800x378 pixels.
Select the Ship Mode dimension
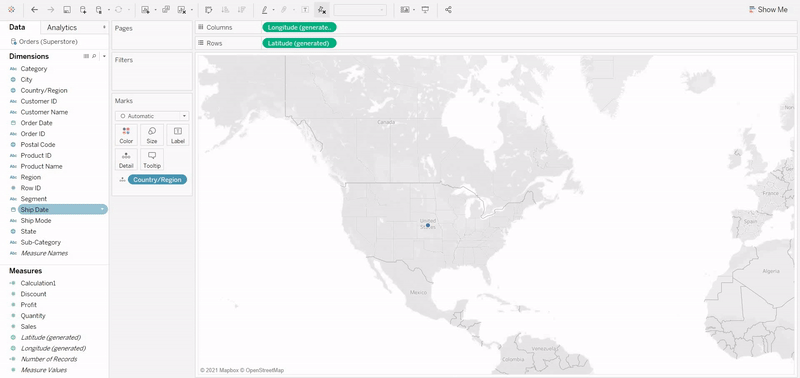click(36, 221)
